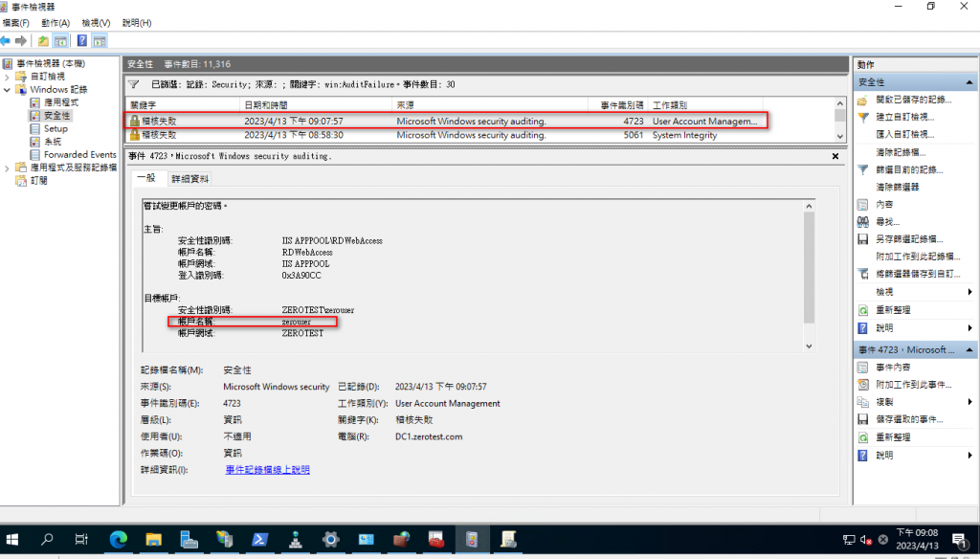Click 匯入自訂檢視 action
Image resolution: width=980 pixels, height=559 pixels.
pyautogui.click(x=905, y=134)
